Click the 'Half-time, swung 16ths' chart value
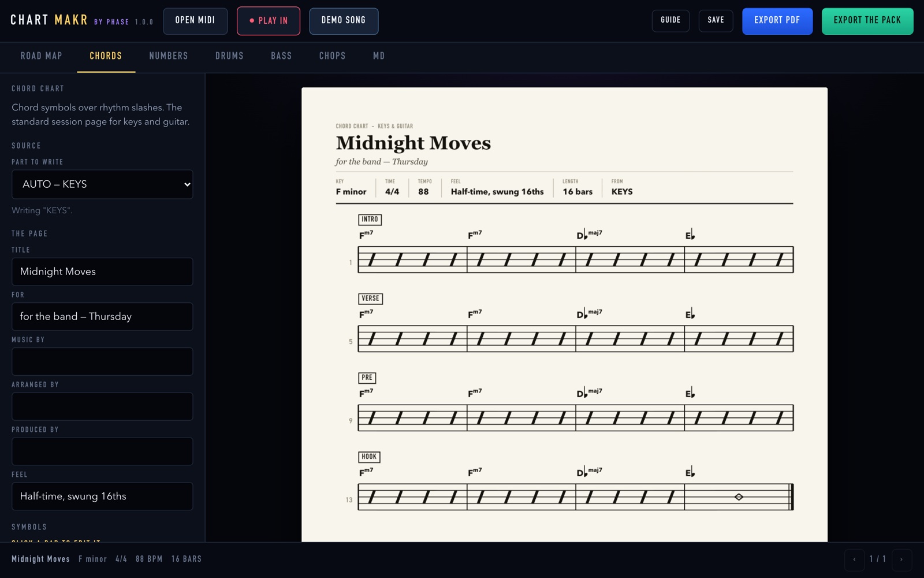 tap(497, 192)
